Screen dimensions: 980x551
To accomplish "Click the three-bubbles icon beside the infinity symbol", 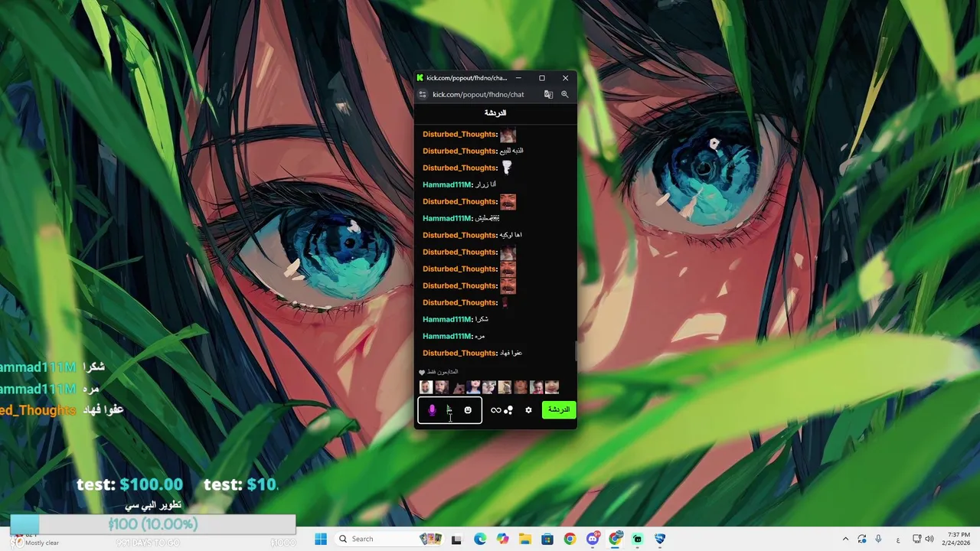I will pos(508,410).
